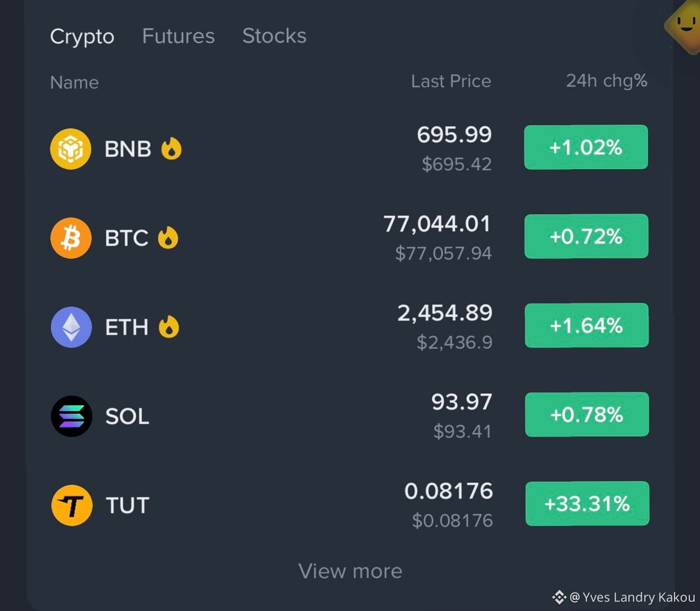The width and height of the screenshot is (700, 611).
Task: Tap the flame icon next to BNB
Action: 171,149
